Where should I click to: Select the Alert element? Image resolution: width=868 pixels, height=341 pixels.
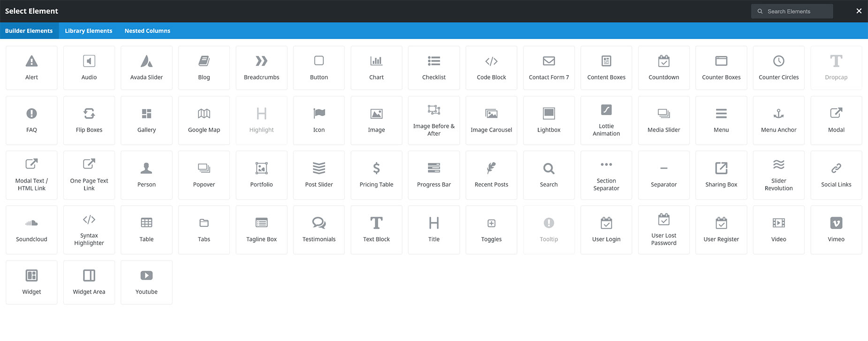31,68
